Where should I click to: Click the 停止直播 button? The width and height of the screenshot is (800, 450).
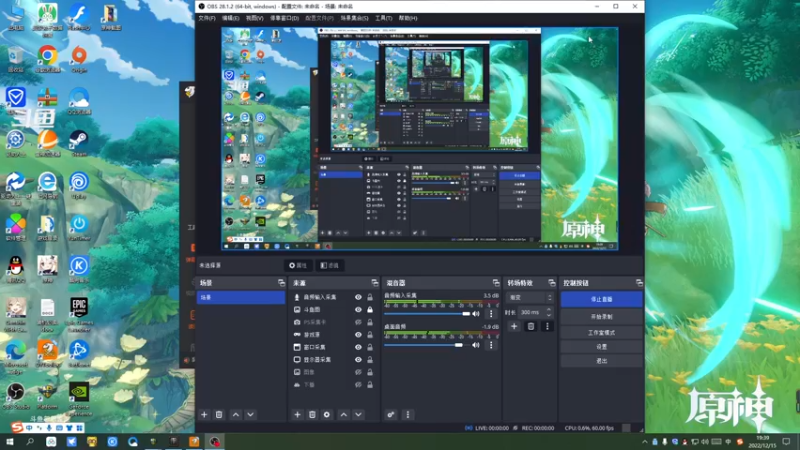[602, 299]
